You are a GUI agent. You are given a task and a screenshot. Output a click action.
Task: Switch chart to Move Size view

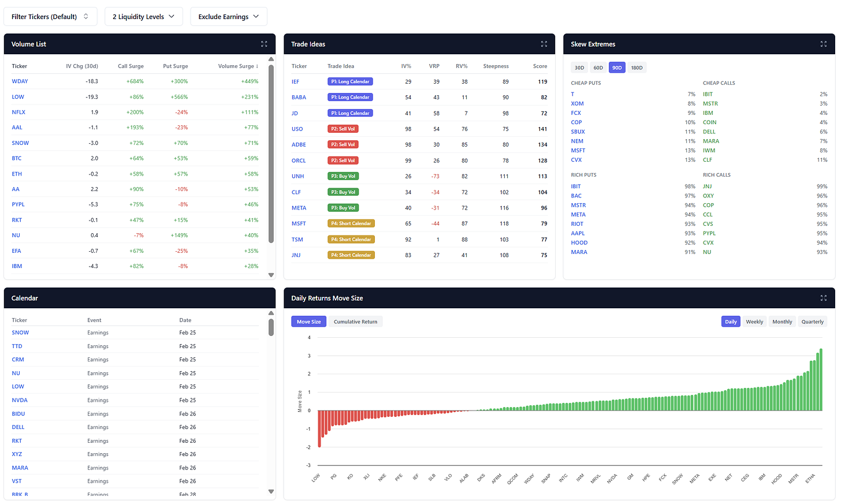tap(309, 322)
